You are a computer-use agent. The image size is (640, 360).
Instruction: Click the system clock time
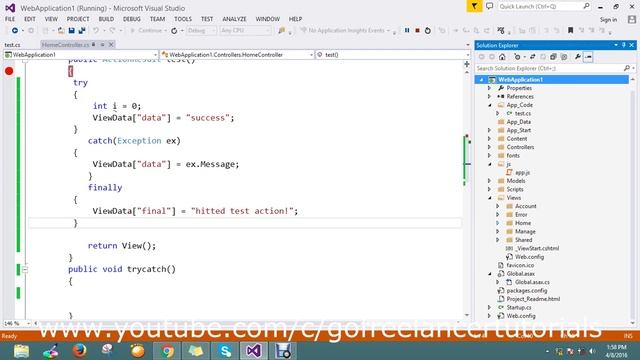(616, 347)
